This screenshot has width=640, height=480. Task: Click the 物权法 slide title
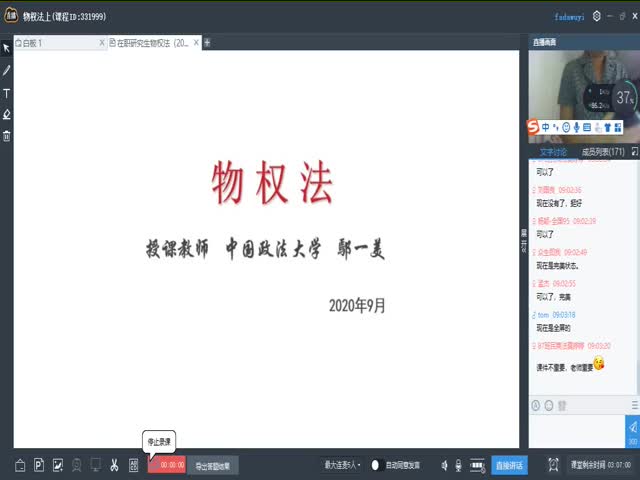pos(272,182)
